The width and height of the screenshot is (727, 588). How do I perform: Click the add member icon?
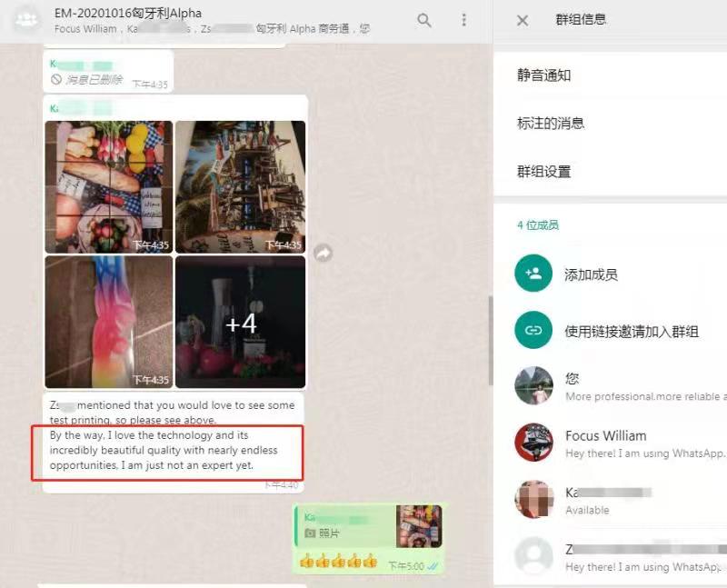(533, 274)
